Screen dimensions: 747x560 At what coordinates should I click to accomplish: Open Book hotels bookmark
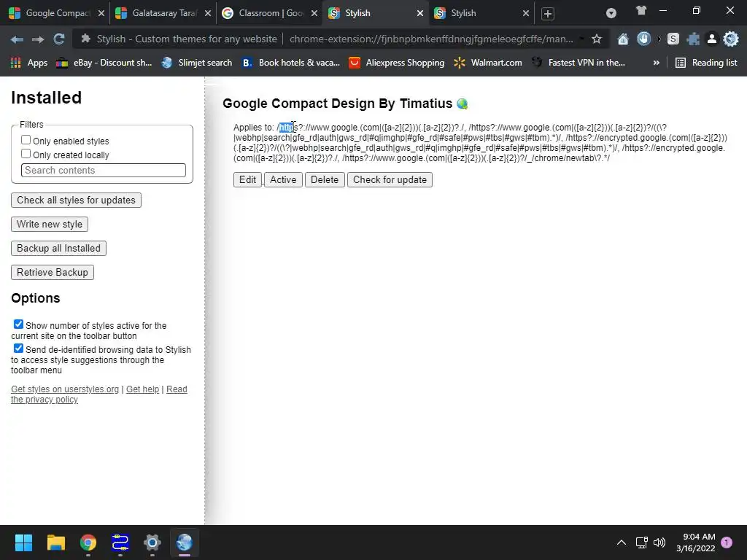[x=291, y=63]
